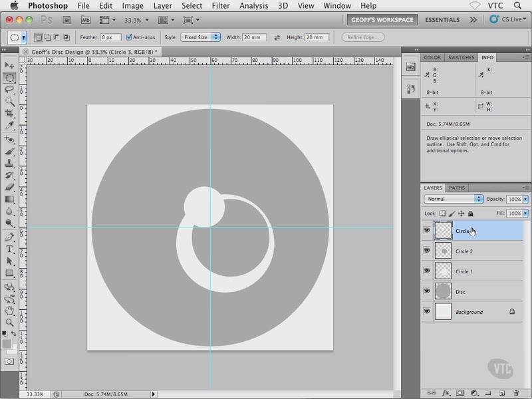Screen dimensions: 532x399
Task: Open the Opacity slider dropdown arrow
Action: coord(525,199)
